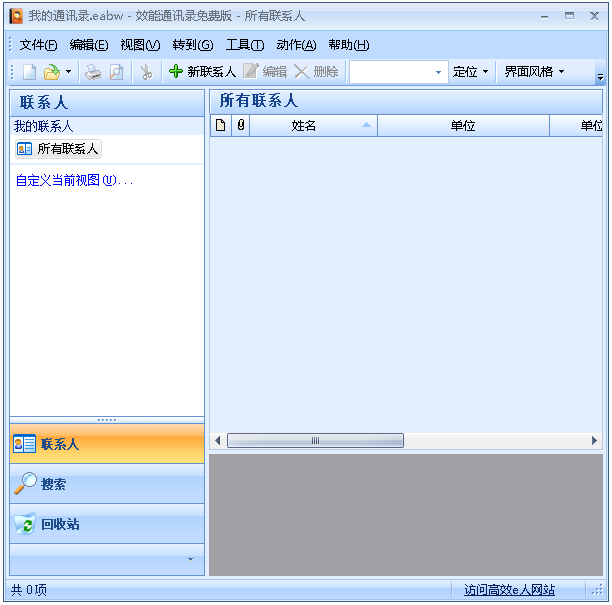Open the 编辑(E) menu
This screenshot has height=605, width=612.
[89, 45]
